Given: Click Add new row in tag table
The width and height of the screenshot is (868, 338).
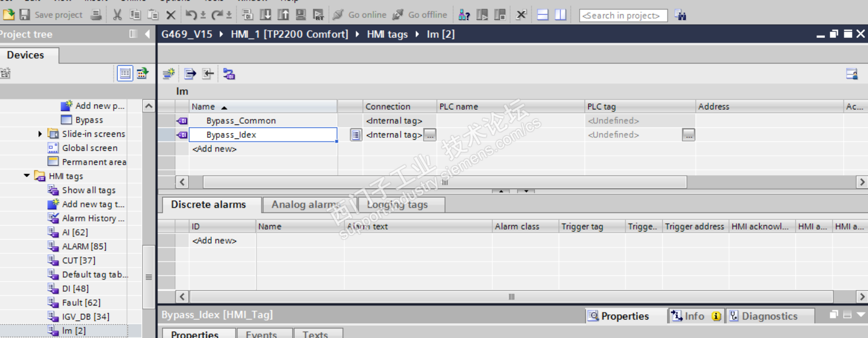Looking at the screenshot, I should [214, 149].
